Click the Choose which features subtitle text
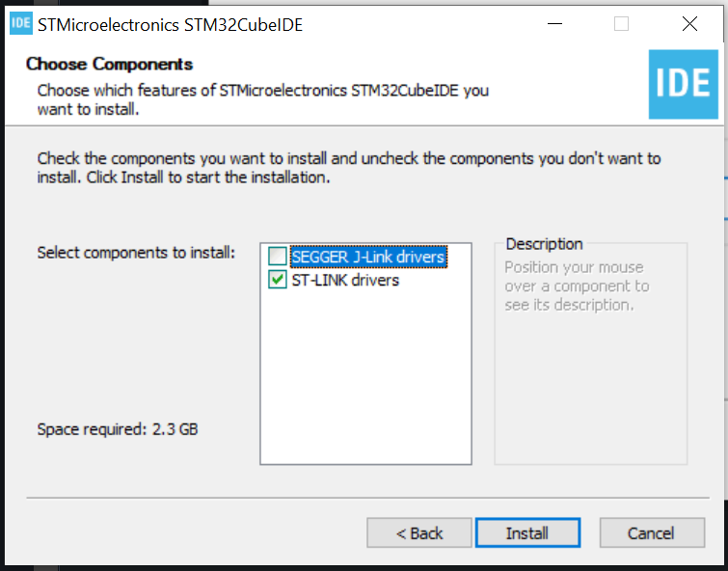Image resolution: width=728 pixels, height=571 pixels. pos(263,99)
